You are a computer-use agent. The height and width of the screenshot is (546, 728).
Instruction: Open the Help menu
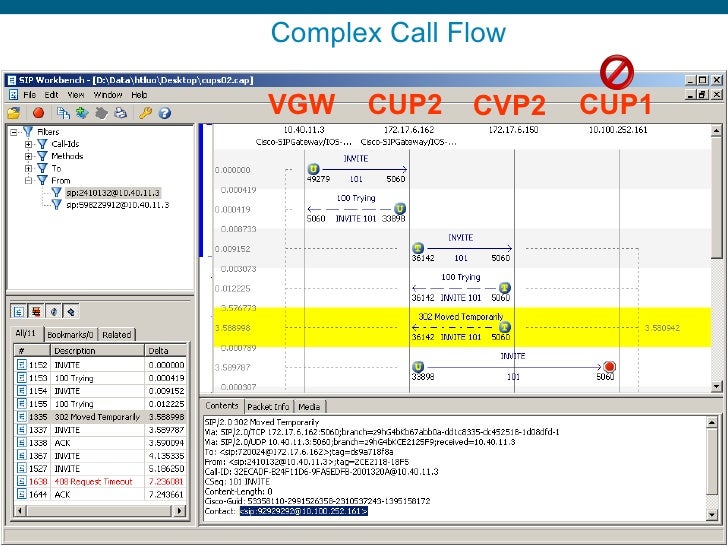click(139, 95)
